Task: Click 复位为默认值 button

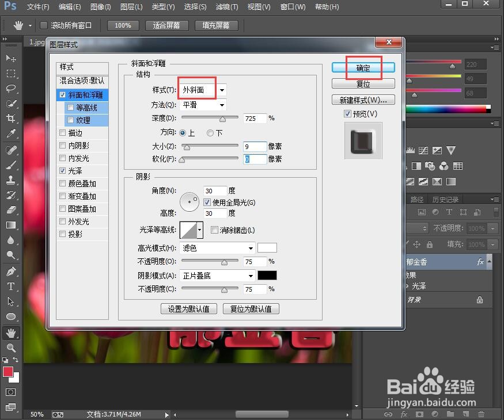Action: coord(251,309)
